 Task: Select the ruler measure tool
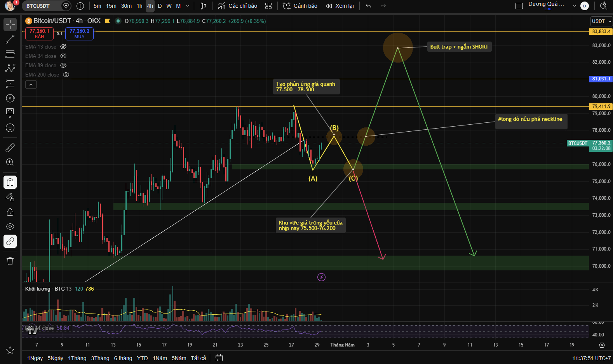[x=10, y=148]
